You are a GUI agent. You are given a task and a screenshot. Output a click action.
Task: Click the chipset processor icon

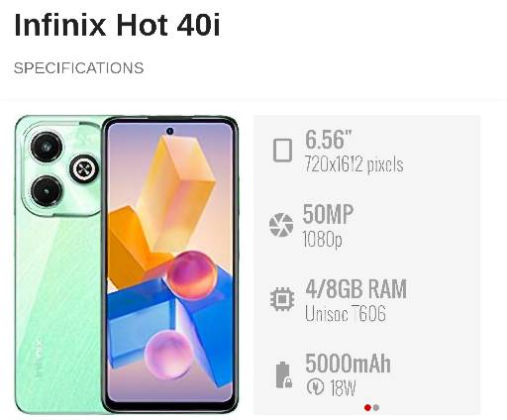pyautogui.click(x=282, y=299)
